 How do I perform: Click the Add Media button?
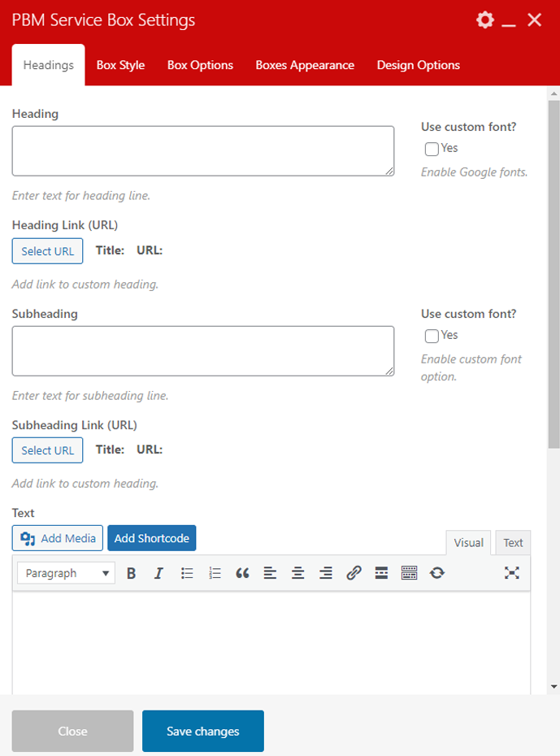58,538
